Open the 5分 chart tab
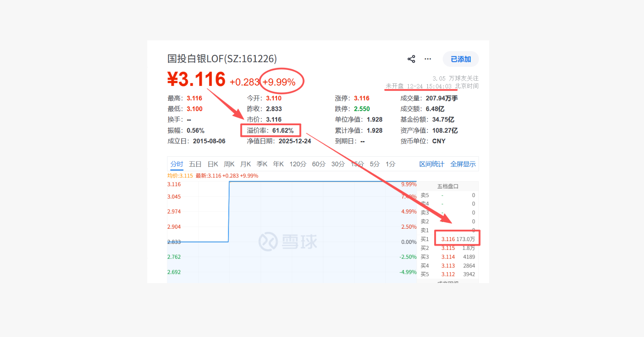The height and width of the screenshot is (337, 644). pyautogui.click(x=375, y=164)
